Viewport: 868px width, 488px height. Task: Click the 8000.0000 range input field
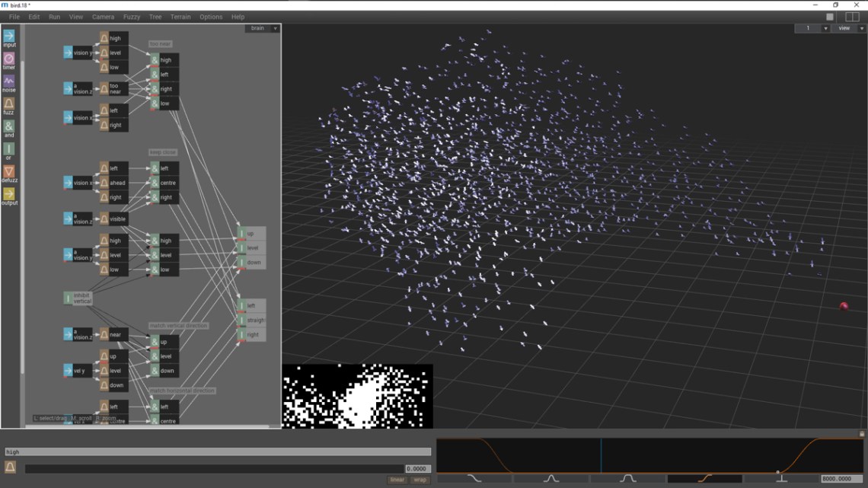(x=843, y=478)
